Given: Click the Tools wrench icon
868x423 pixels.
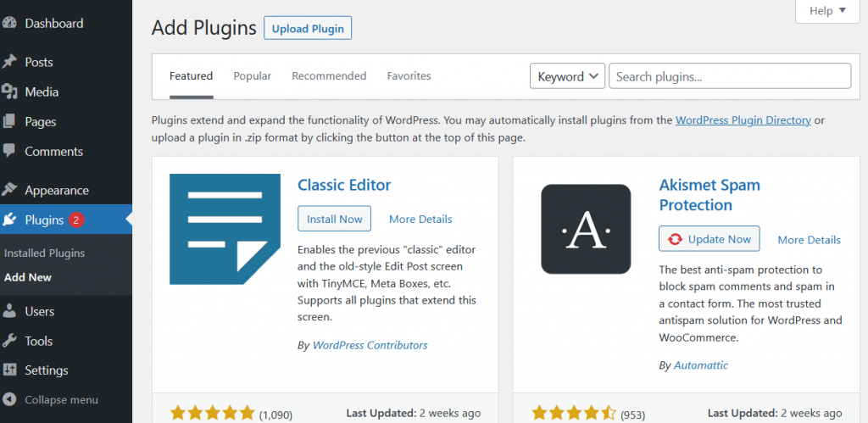Looking at the screenshot, I should click(x=9, y=341).
